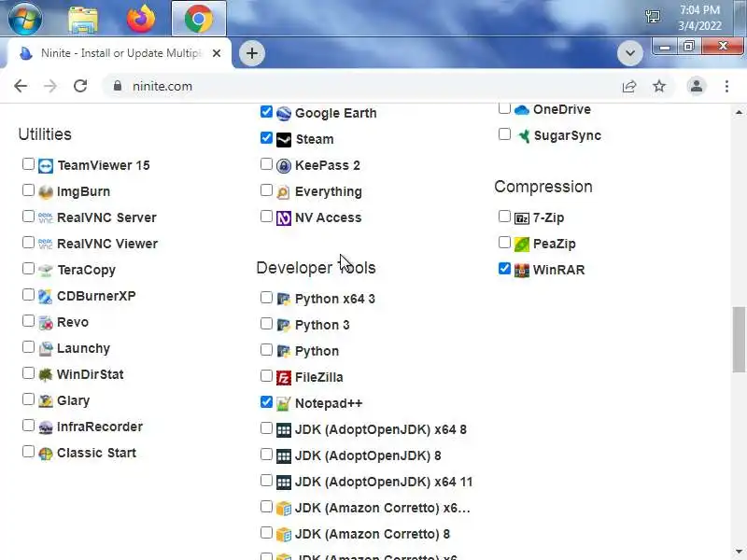Uncheck the Notepad++ checkbox
Screen dimensions: 747x560
coord(266,402)
